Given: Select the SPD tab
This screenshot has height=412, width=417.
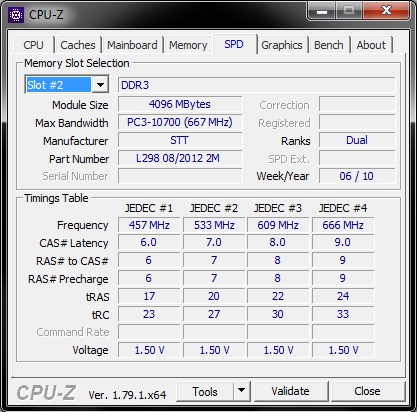Looking at the screenshot, I should [x=234, y=44].
